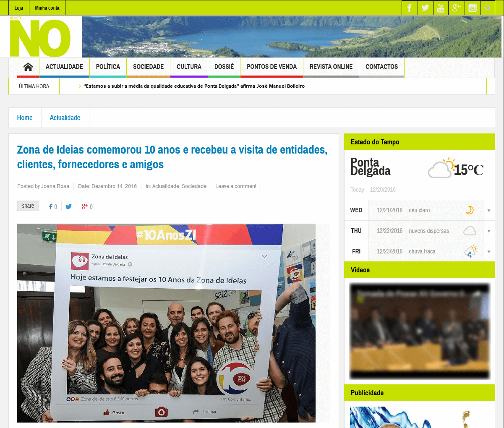Click the Google Plus header icon

point(457,8)
